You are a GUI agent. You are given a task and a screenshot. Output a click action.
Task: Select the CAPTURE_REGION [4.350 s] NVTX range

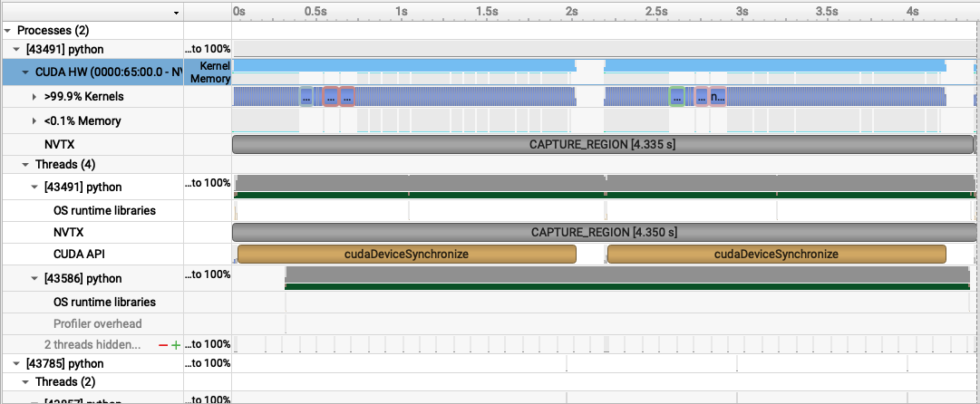(604, 232)
